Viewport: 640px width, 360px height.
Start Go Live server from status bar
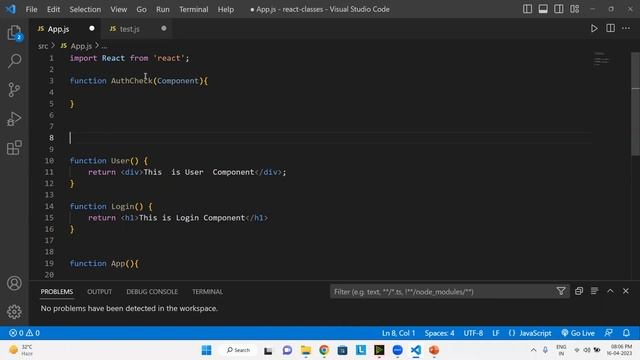click(x=578, y=333)
